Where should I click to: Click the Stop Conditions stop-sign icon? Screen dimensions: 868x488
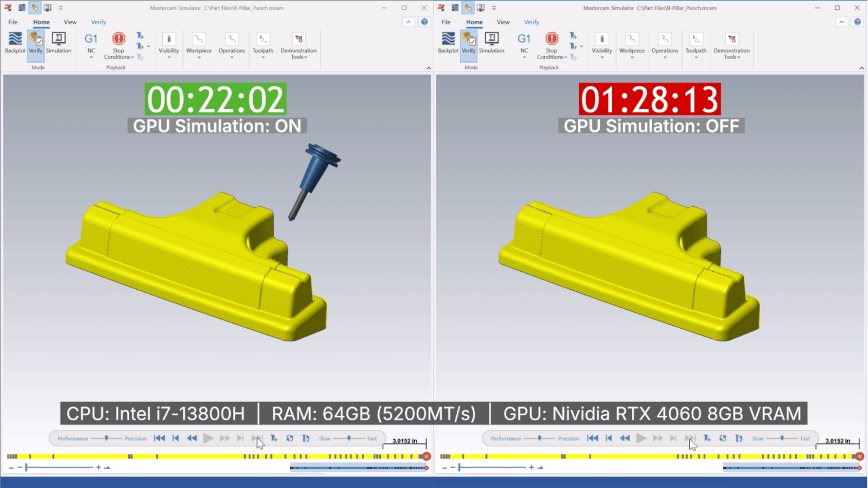point(119,40)
